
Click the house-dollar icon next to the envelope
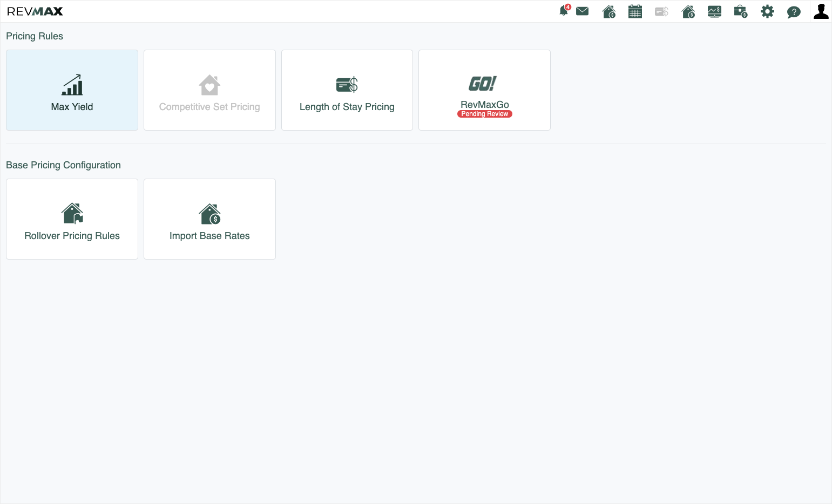point(609,11)
